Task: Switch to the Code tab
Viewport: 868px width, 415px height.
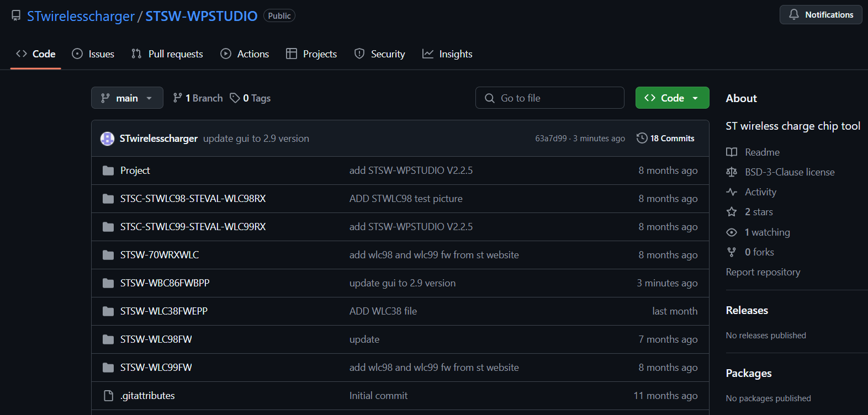Action: pos(36,54)
